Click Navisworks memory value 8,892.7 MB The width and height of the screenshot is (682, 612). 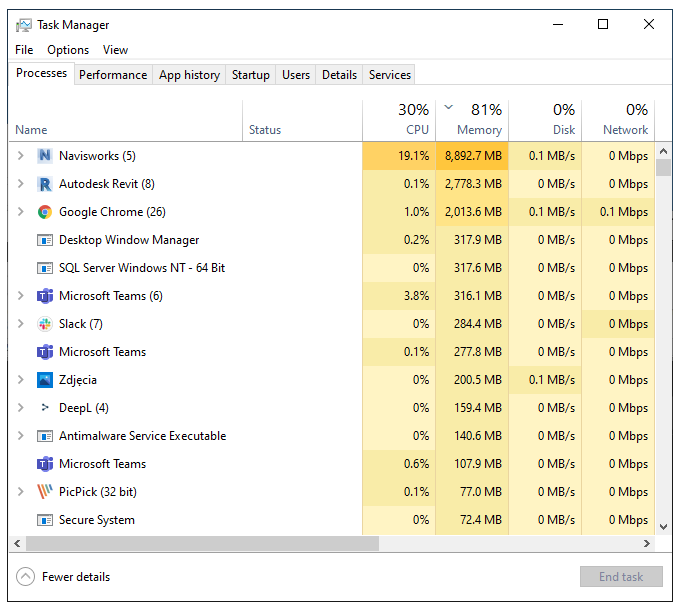tap(473, 156)
